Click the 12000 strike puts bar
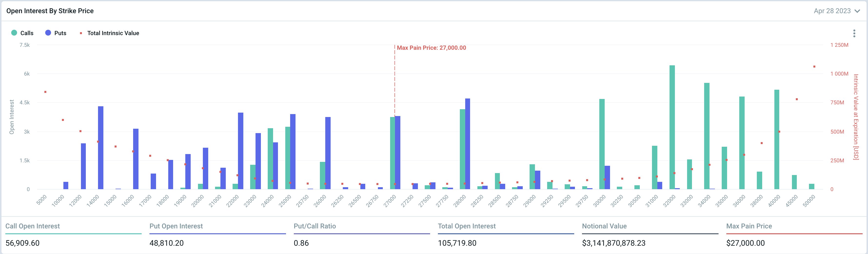868x254 pixels. [x=83, y=166]
